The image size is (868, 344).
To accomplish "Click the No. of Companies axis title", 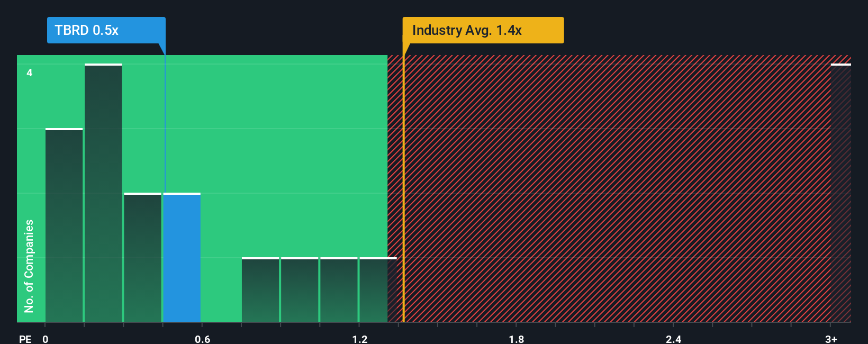I will [x=29, y=266].
